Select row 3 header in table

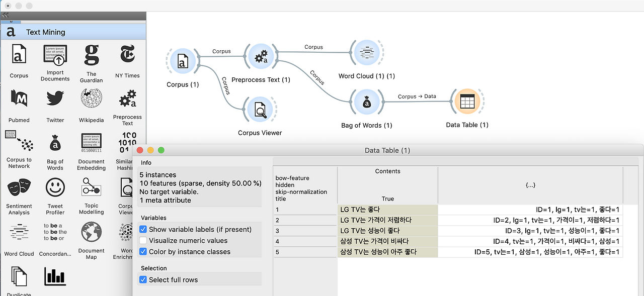click(x=305, y=231)
